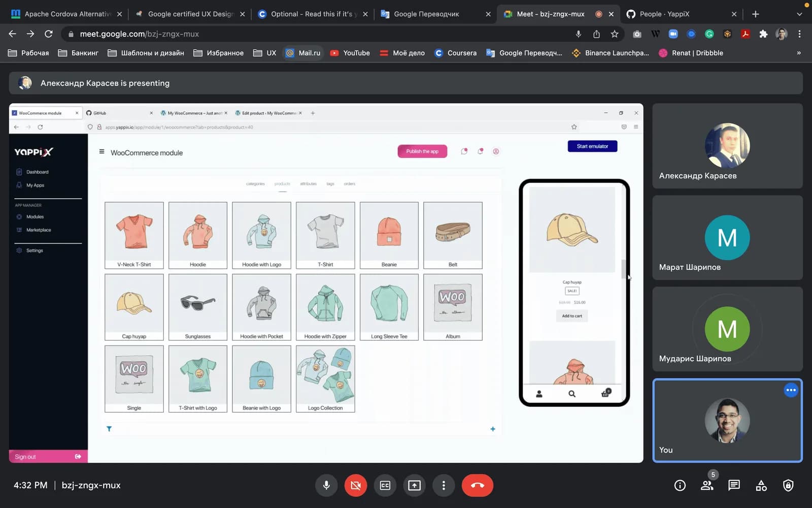Click the Start emulator button
Screen dimensions: 812x508
592,146
